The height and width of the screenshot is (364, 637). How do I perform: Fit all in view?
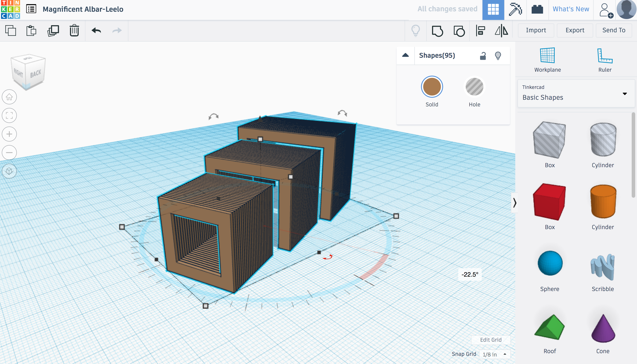[x=9, y=115]
